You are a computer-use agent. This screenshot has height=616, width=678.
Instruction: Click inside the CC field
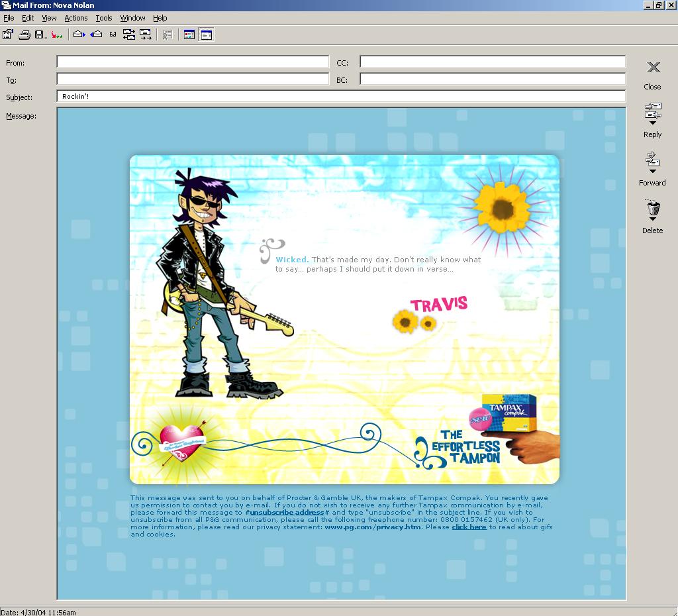click(493, 62)
